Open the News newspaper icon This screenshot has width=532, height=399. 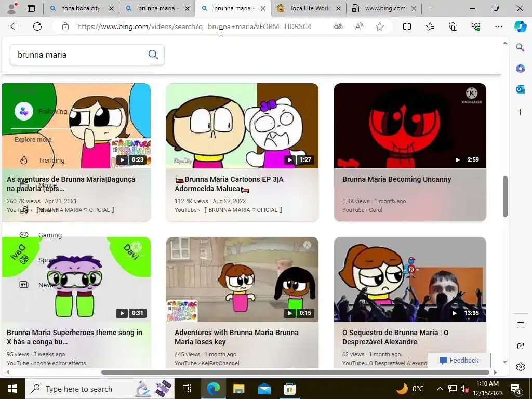24,285
